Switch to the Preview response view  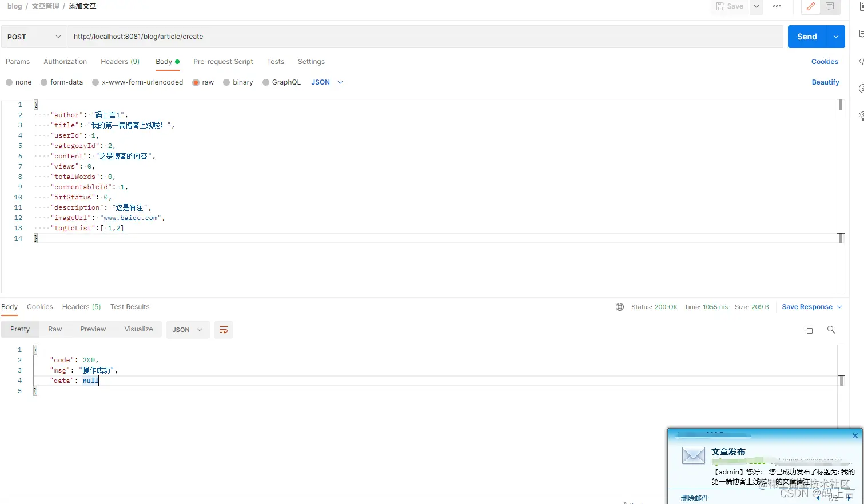93,329
